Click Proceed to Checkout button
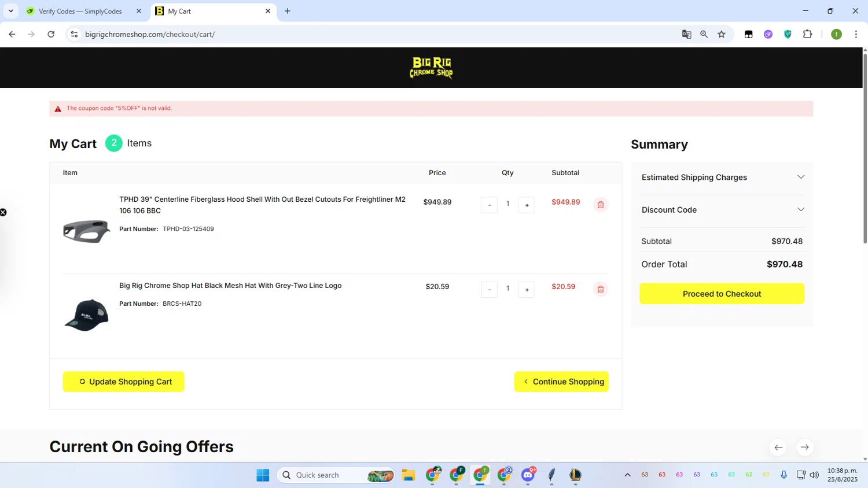The width and height of the screenshot is (868, 488). point(722,294)
